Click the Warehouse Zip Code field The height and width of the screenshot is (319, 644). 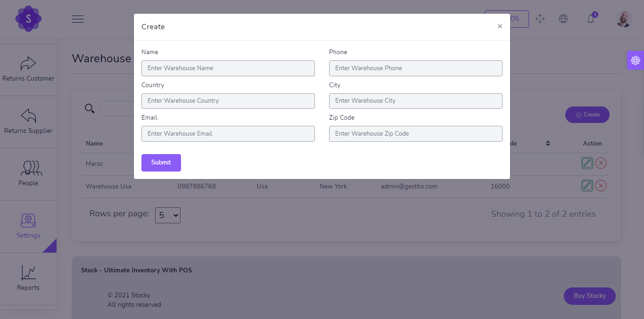click(x=415, y=134)
